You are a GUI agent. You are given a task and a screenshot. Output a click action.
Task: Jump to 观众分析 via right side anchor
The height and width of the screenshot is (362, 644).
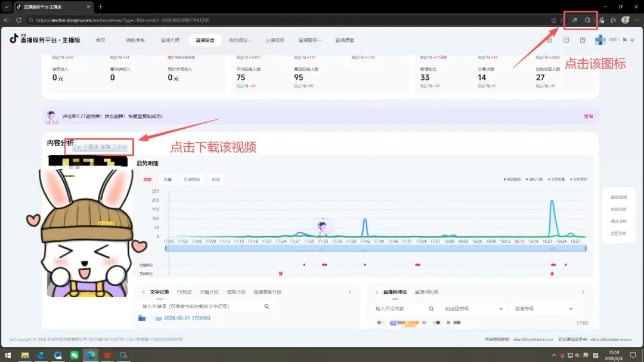618,221
